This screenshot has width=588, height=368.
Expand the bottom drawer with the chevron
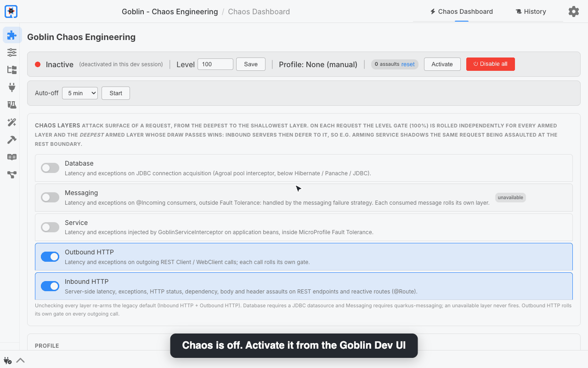click(x=21, y=360)
